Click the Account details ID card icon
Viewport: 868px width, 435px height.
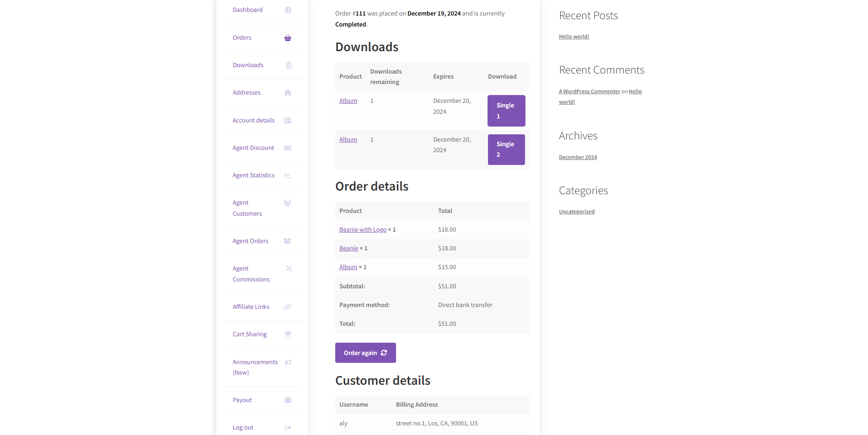[288, 121]
